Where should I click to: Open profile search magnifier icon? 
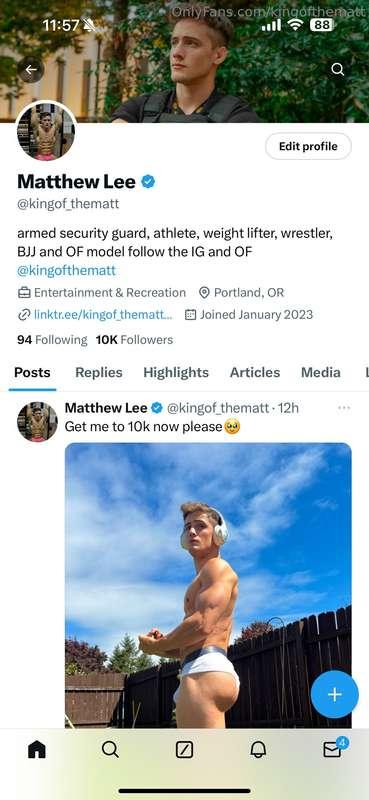click(x=337, y=69)
